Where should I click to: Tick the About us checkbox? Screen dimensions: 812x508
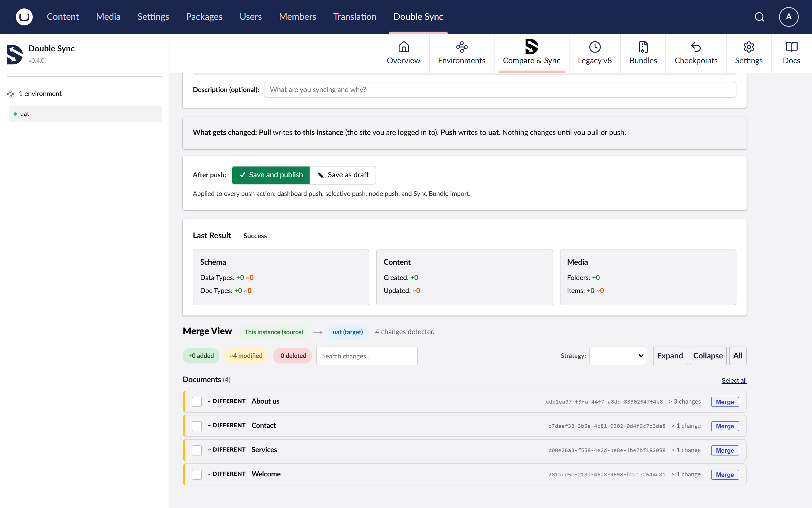click(x=197, y=402)
